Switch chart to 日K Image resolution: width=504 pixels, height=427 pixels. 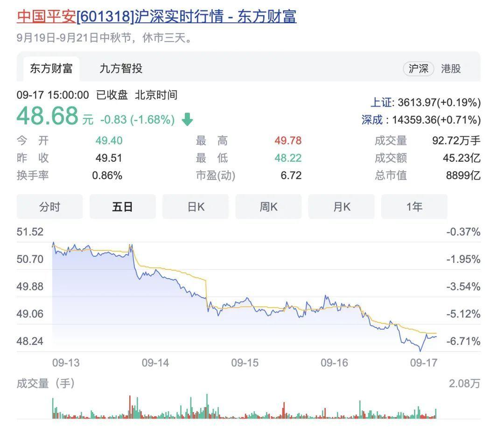tap(196, 207)
